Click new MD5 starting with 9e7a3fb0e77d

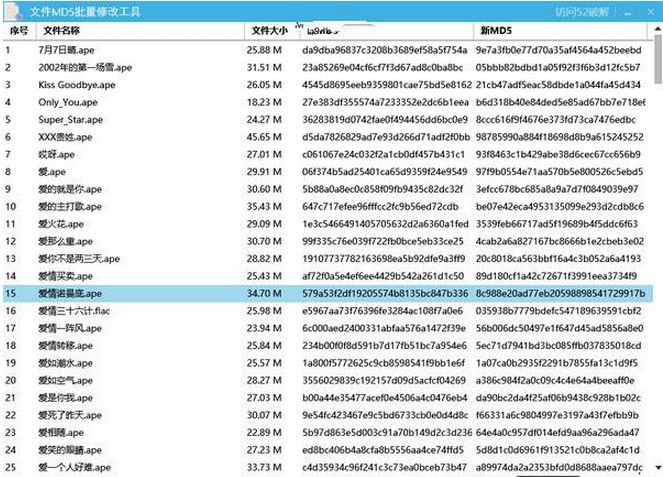coord(559,50)
